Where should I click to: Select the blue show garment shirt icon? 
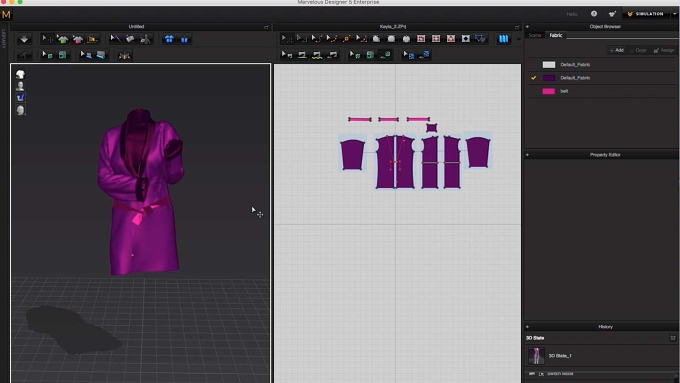[169, 39]
